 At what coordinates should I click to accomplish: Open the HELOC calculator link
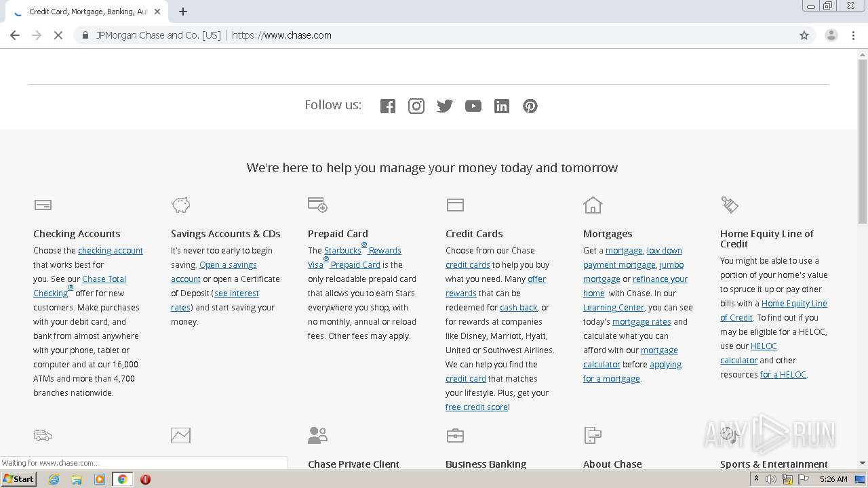coord(749,353)
